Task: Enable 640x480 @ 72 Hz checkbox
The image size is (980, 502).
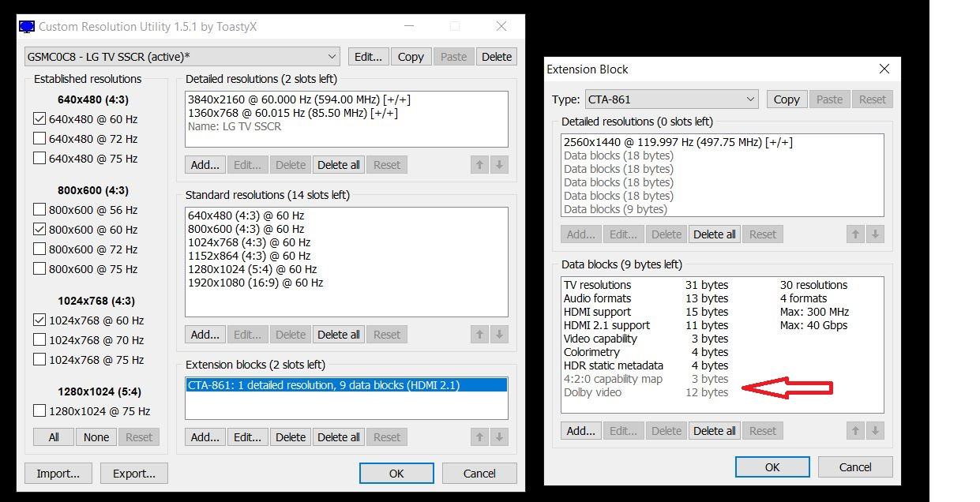Action: [39, 139]
